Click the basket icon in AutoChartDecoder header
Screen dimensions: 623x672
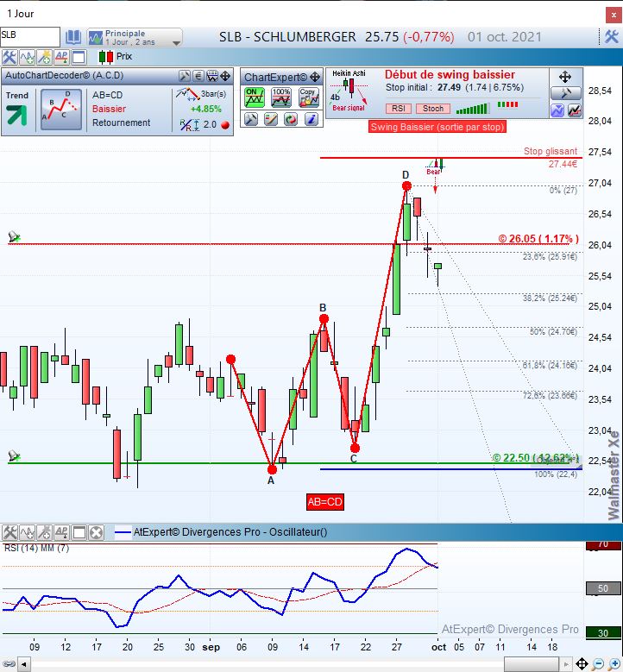coord(211,76)
